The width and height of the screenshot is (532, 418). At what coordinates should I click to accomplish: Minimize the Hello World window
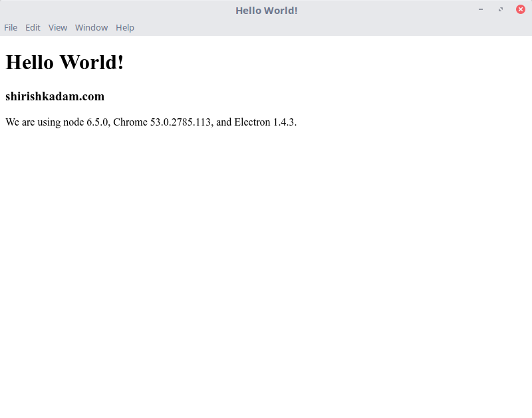click(480, 9)
